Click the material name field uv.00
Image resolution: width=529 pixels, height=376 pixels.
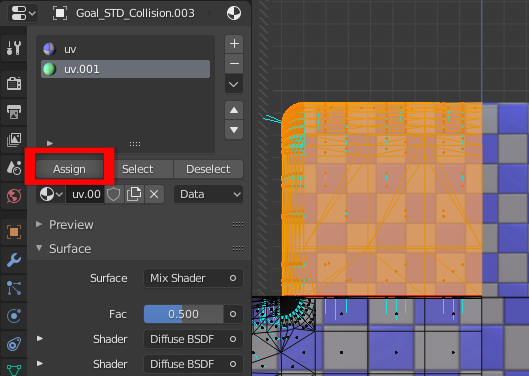pyautogui.click(x=86, y=194)
